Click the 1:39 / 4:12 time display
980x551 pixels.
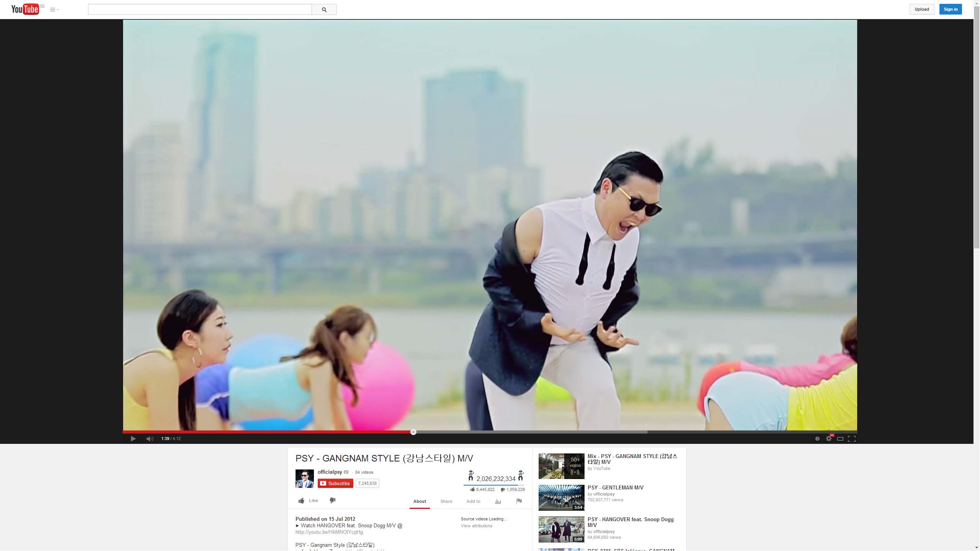click(171, 439)
